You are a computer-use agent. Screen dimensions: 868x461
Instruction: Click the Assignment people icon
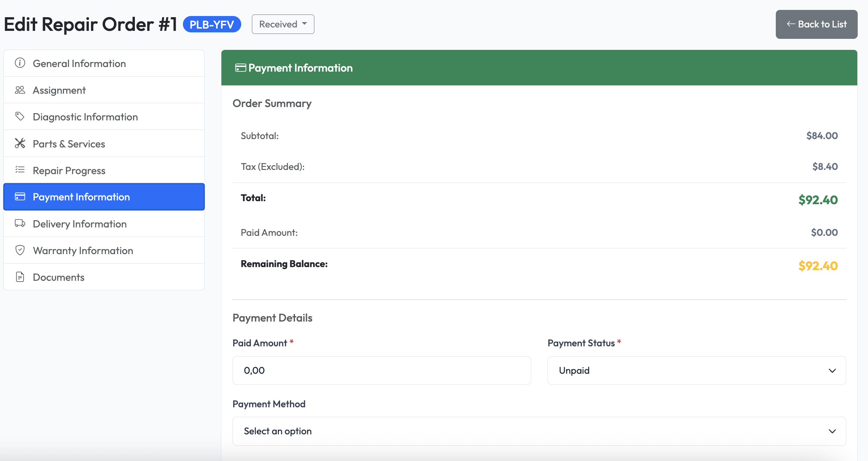(x=20, y=90)
